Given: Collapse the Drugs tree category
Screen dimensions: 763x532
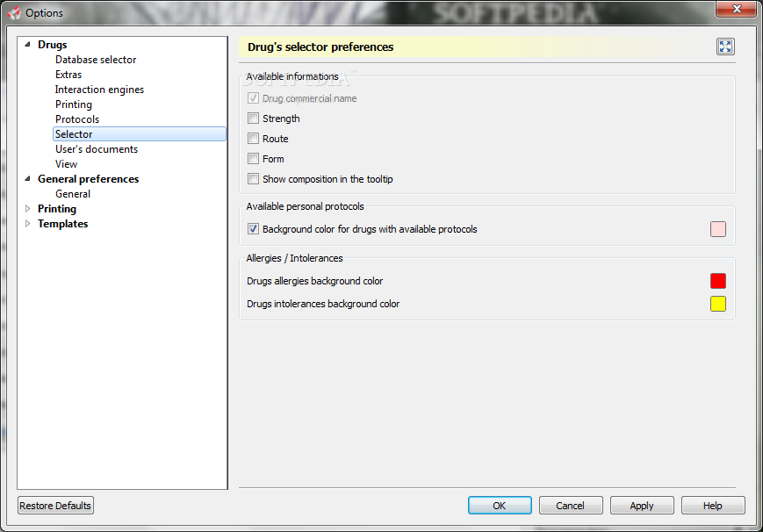Looking at the screenshot, I should pyautogui.click(x=28, y=44).
